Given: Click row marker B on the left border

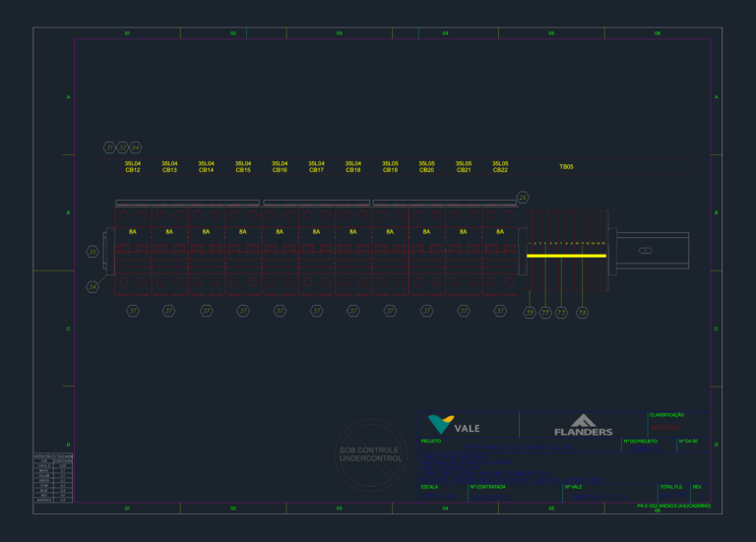Looking at the screenshot, I should point(68,212).
